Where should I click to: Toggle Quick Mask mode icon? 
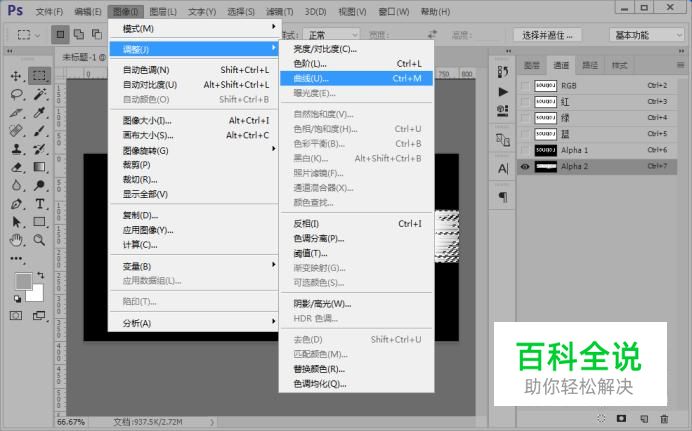click(x=16, y=315)
